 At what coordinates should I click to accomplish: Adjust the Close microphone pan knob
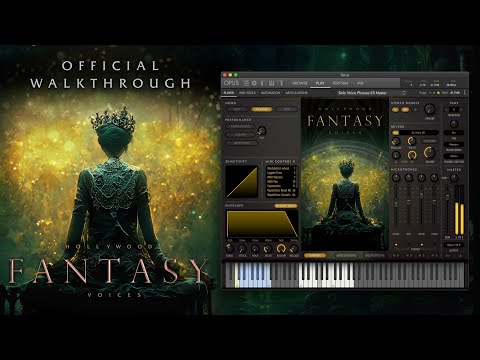click(396, 178)
